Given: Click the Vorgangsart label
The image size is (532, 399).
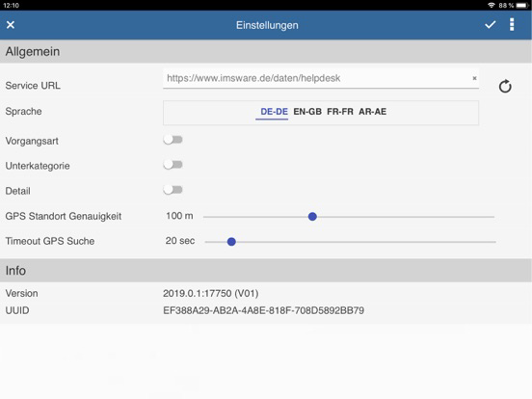Looking at the screenshot, I should (32, 141).
